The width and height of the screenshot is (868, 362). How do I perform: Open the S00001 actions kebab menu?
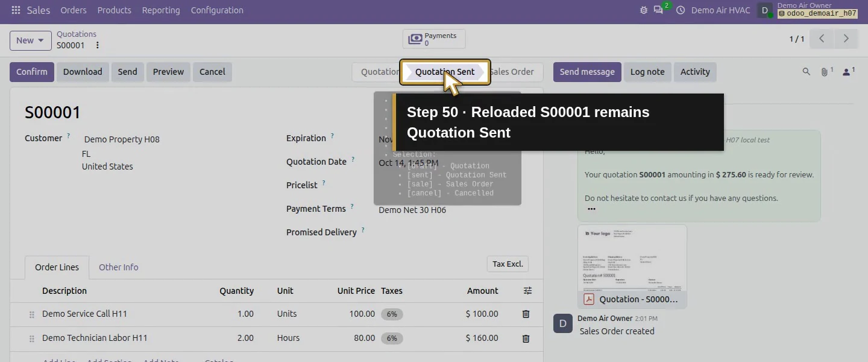[x=97, y=45]
